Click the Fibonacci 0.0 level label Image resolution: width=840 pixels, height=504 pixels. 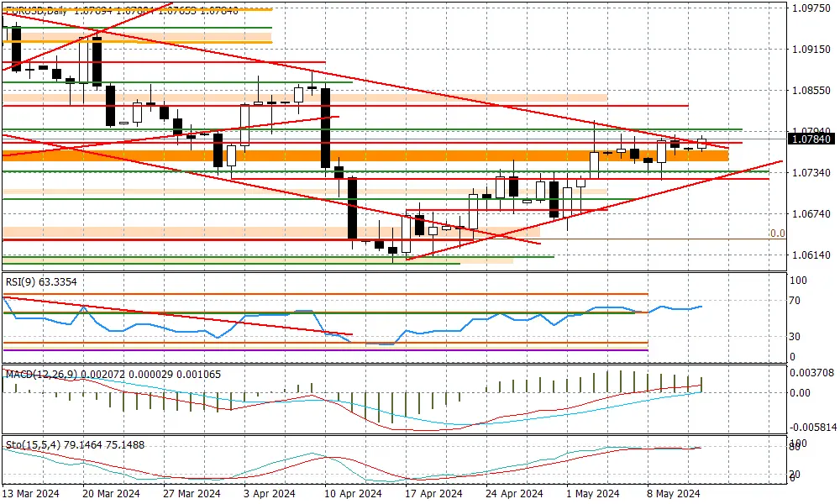tap(777, 234)
